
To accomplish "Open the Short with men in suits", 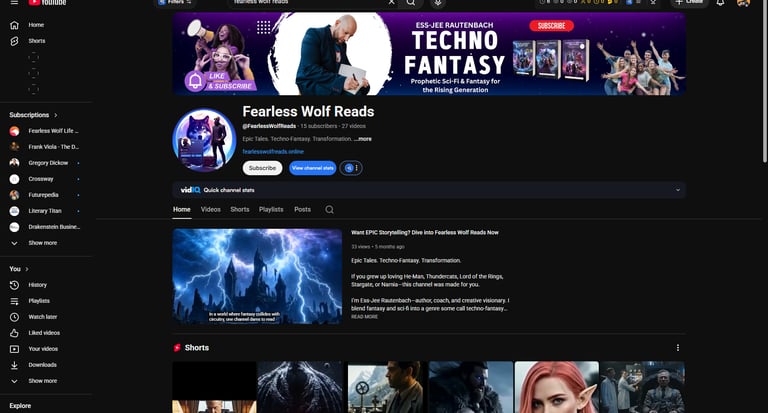I will (643, 387).
